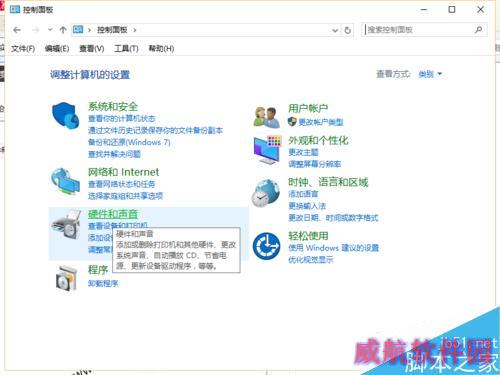
Task: Click 调整屏幕分辨率 link
Action: (314, 164)
